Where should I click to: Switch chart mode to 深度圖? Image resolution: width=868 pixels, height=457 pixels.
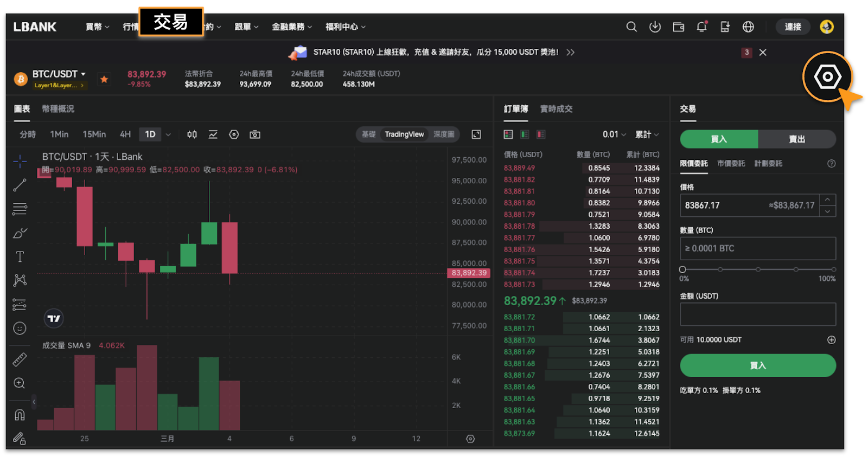(x=444, y=134)
